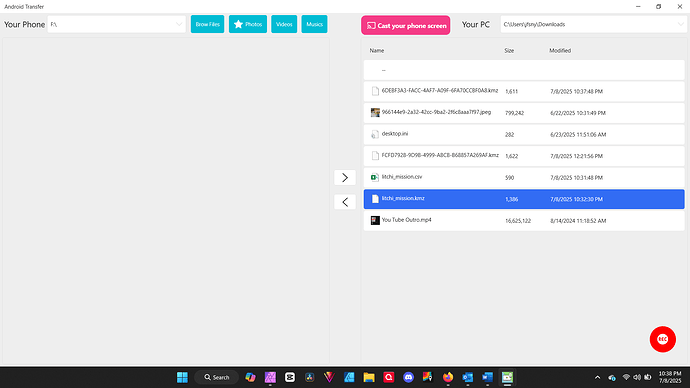Open Firefox from the taskbar
This screenshot has width=690, height=388.
point(448,377)
